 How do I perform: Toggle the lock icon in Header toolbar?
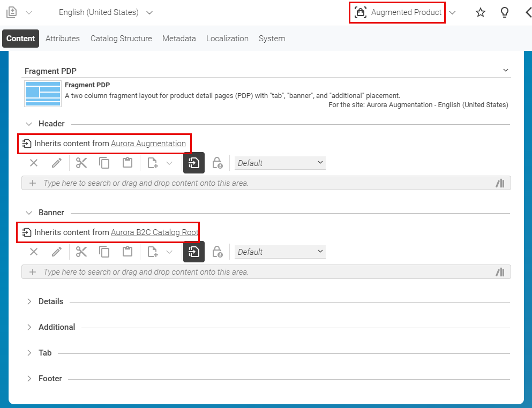click(x=217, y=163)
